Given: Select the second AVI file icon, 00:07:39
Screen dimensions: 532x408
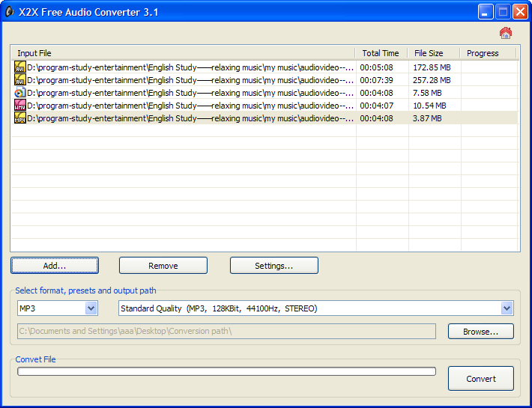Looking at the screenshot, I should pos(20,79).
